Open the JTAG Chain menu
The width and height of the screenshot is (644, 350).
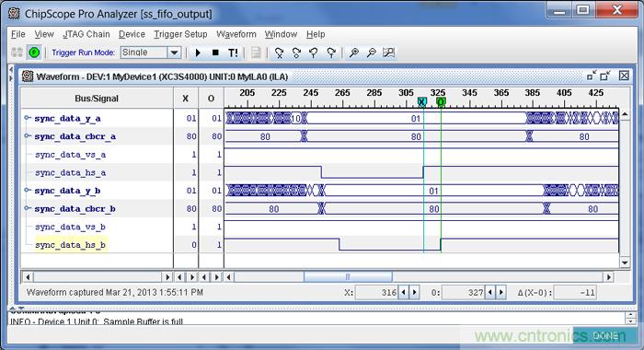coord(86,34)
